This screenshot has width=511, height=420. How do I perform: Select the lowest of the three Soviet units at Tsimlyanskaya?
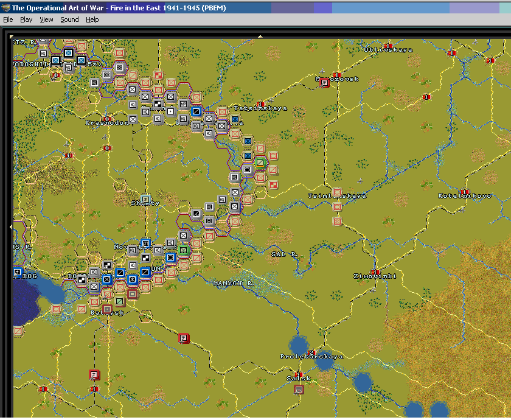pyautogui.click(x=337, y=222)
